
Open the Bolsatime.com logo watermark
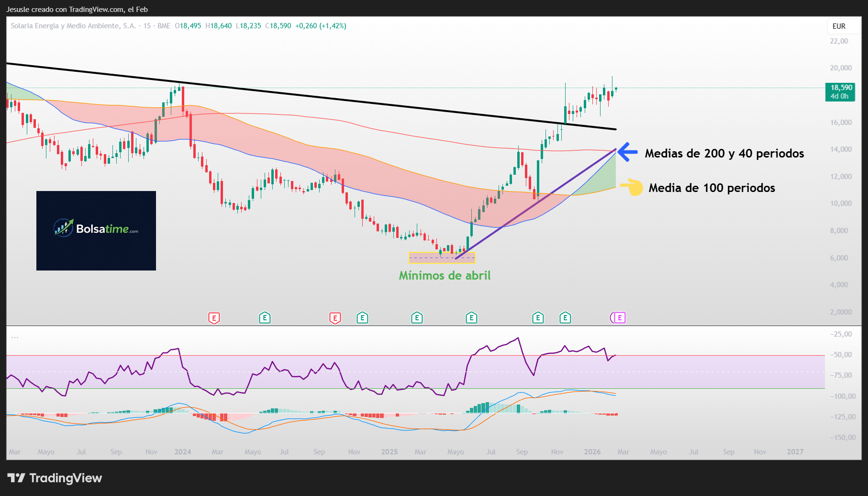point(96,231)
